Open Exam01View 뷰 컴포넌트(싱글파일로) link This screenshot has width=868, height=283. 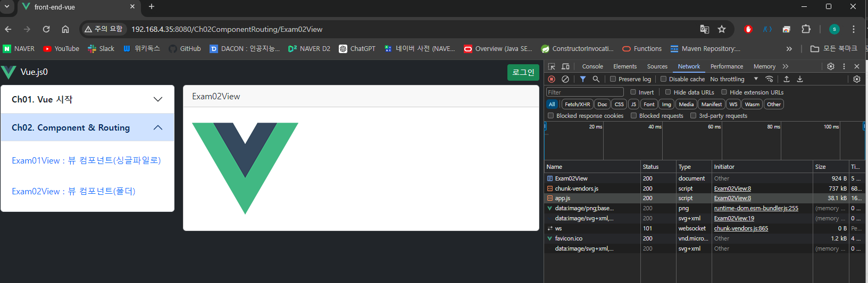[86, 160]
